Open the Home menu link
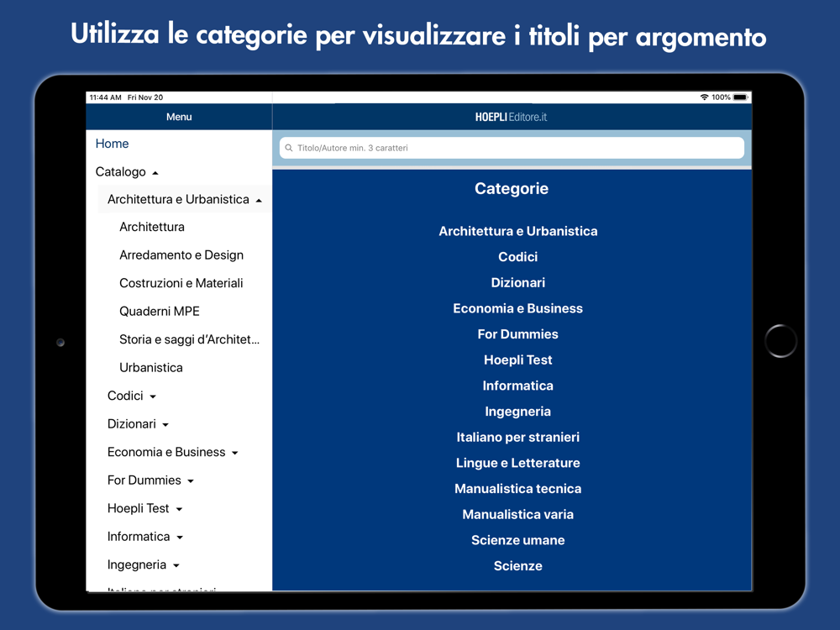The width and height of the screenshot is (840, 630). pyautogui.click(x=112, y=144)
